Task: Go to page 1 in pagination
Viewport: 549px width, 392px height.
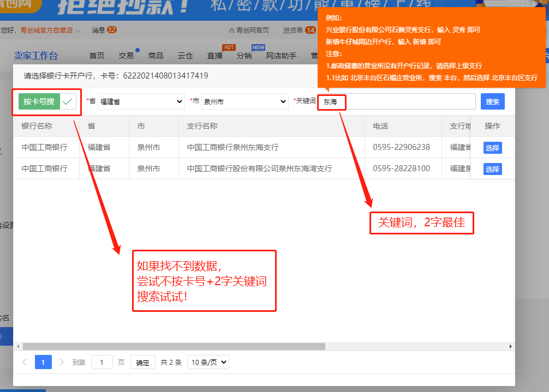Action: [43, 362]
